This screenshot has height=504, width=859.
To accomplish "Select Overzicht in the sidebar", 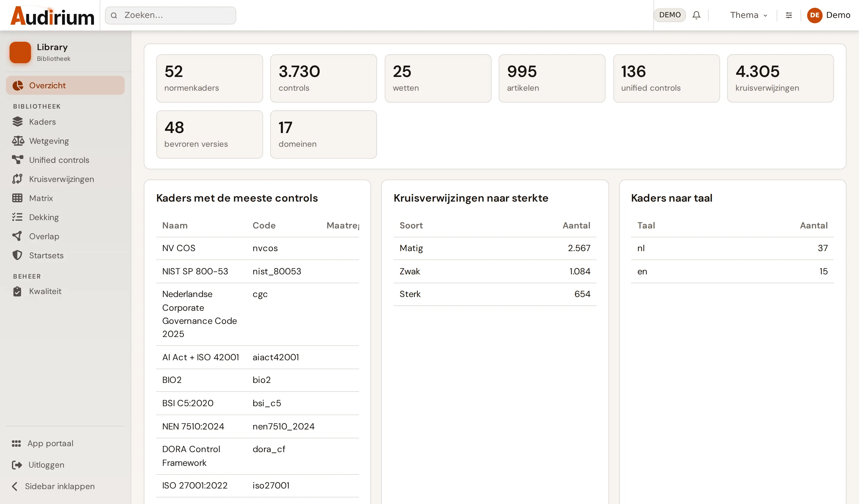I will tap(65, 86).
